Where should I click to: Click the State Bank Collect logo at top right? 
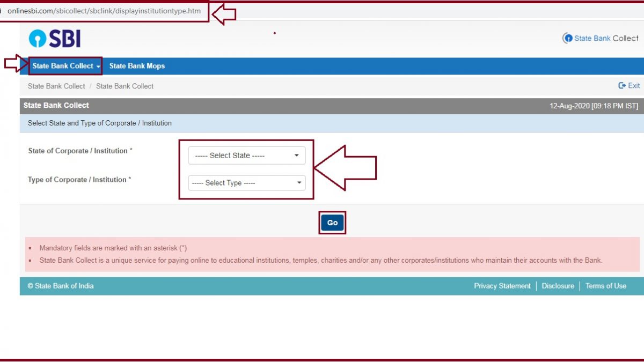600,38
